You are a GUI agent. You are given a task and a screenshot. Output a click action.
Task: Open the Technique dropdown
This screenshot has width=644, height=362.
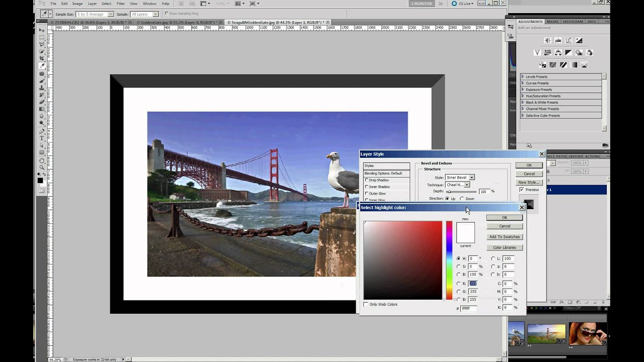tap(458, 185)
